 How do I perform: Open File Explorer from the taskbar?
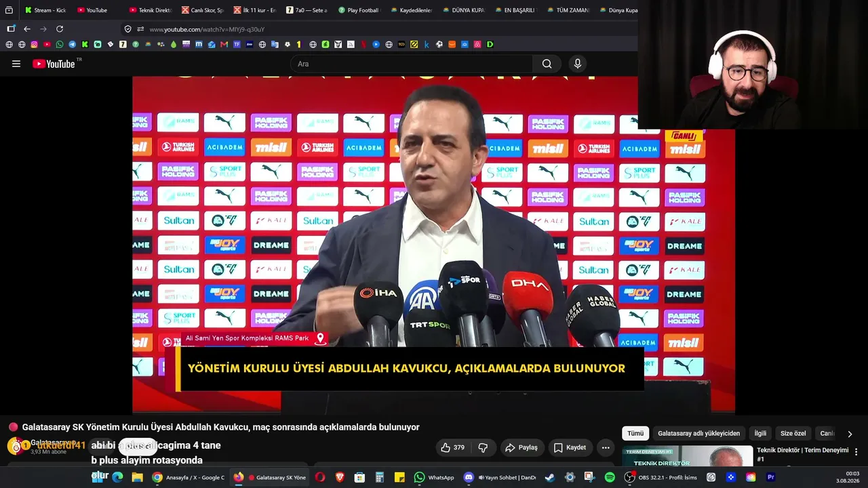click(137, 477)
